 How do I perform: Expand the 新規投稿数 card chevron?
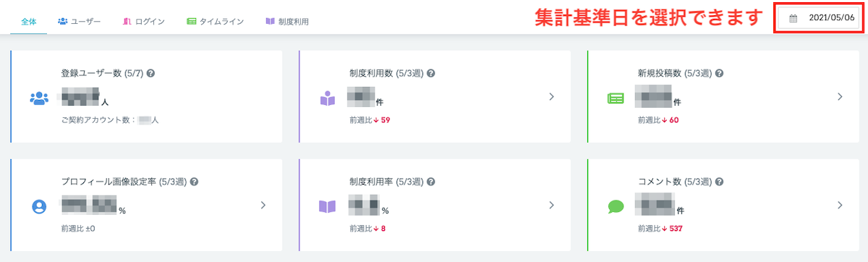(x=840, y=96)
